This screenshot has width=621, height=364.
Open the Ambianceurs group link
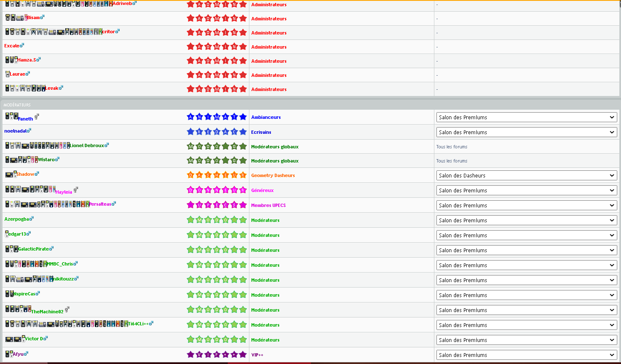click(x=266, y=117)
